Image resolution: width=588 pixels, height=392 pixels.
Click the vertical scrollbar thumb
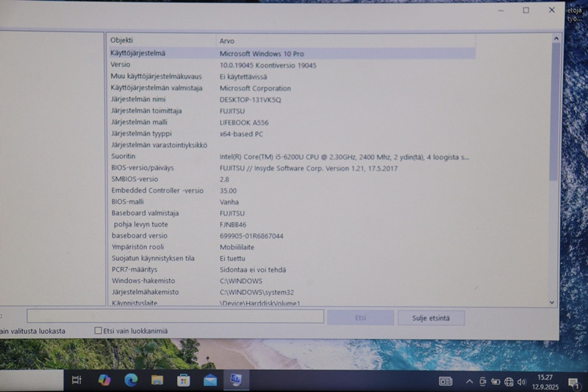pyautogui.click(x=556, y=112)
